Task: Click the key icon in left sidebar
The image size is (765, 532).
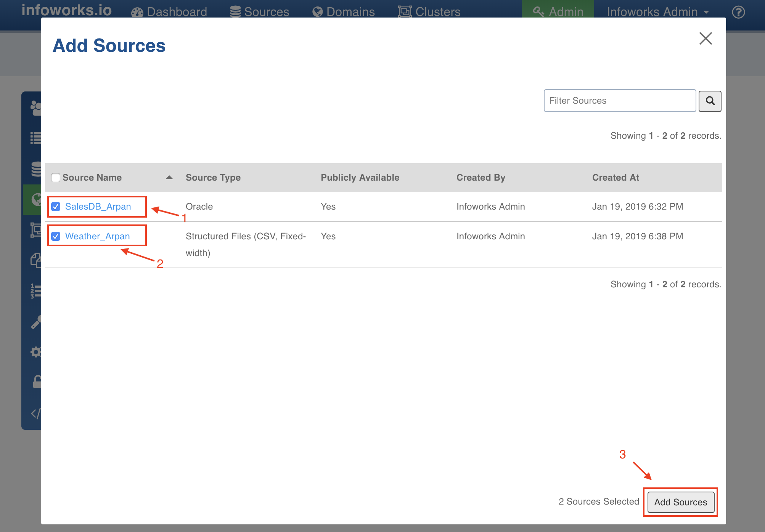Action: (36, 322)
